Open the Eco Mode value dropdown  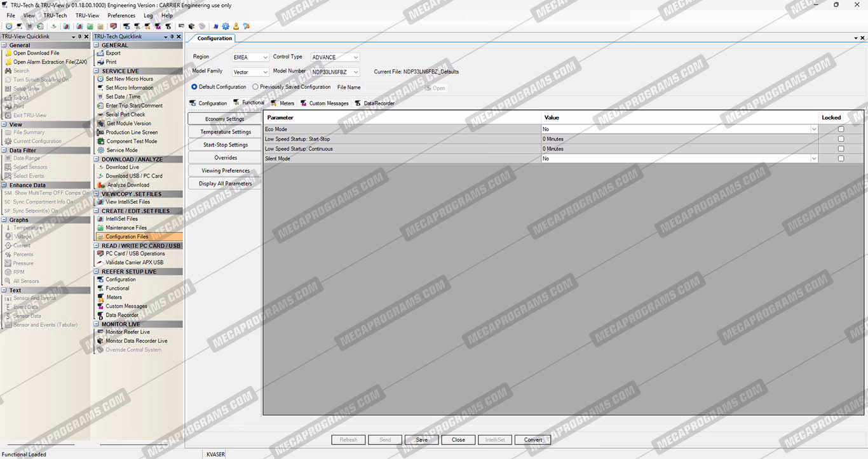tap(814, 129)
